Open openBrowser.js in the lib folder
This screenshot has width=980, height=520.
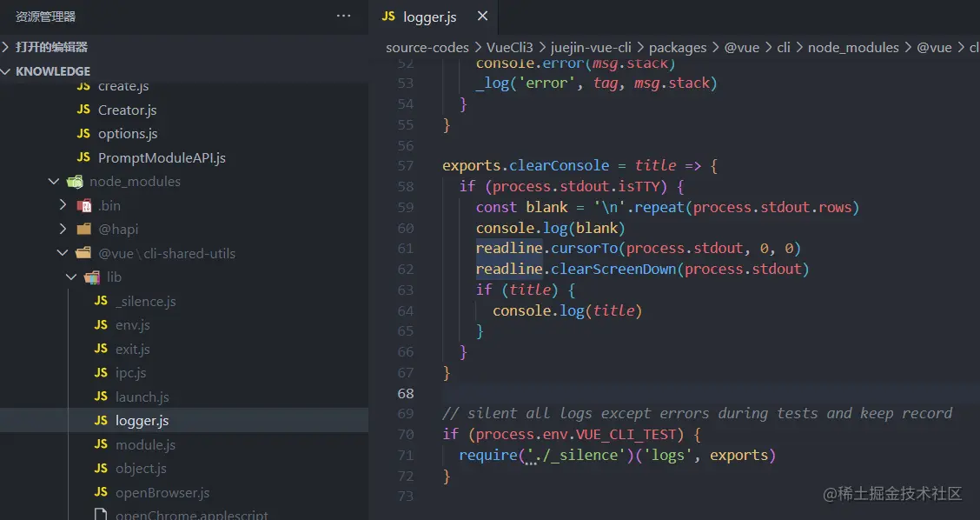162,492
